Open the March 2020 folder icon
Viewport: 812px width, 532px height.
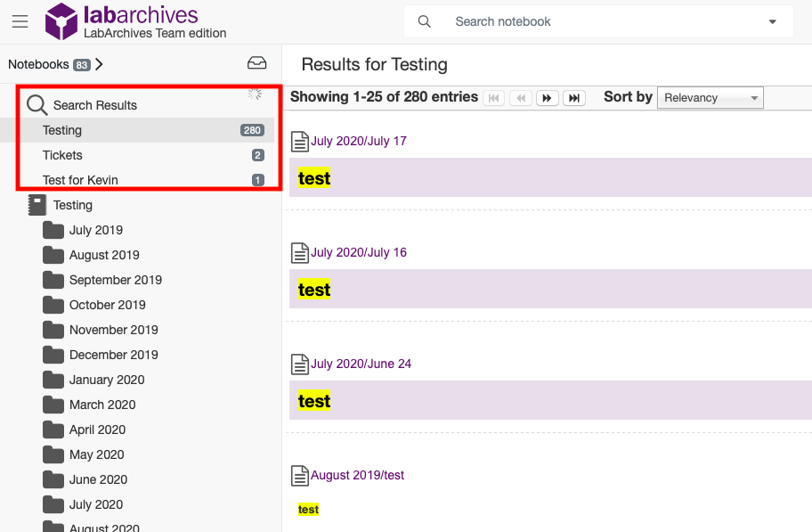coord(53,405)
